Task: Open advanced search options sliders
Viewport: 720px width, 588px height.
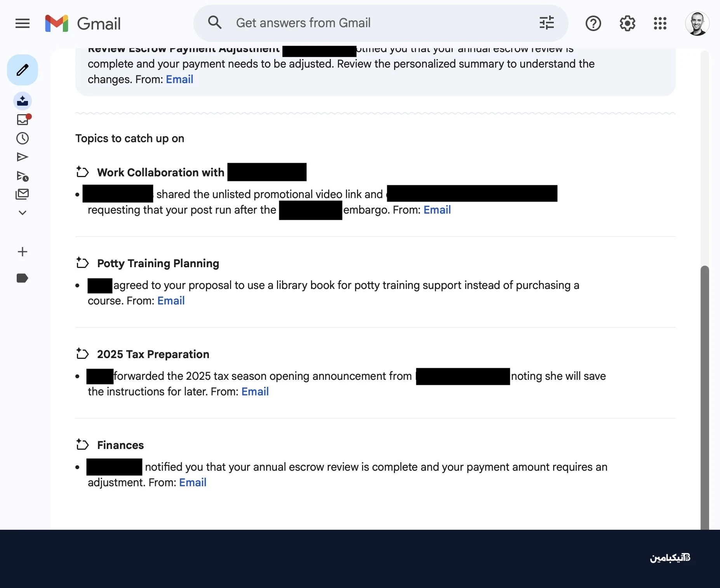Action: tap(547, 23)
